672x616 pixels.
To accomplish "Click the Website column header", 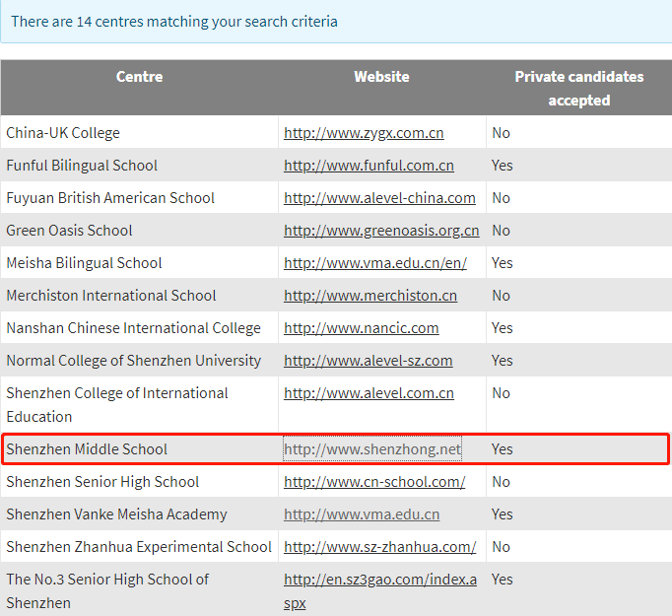I will point(381,77).
